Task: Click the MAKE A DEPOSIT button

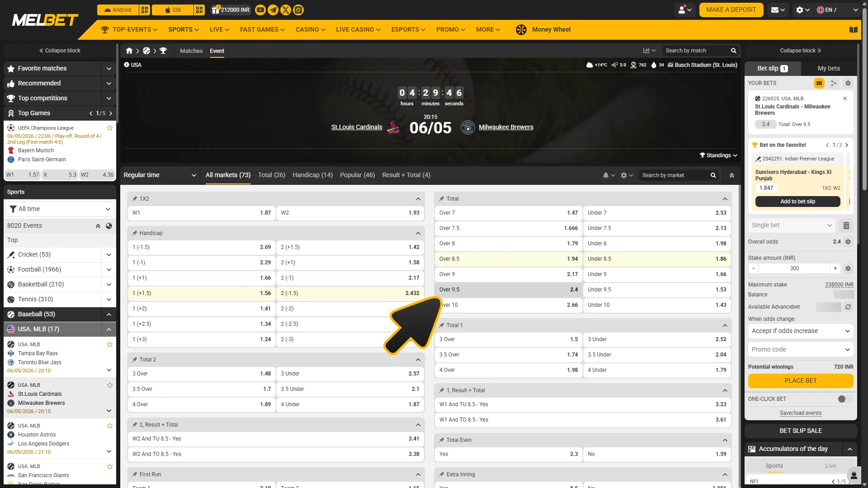Action: (731, 10)
